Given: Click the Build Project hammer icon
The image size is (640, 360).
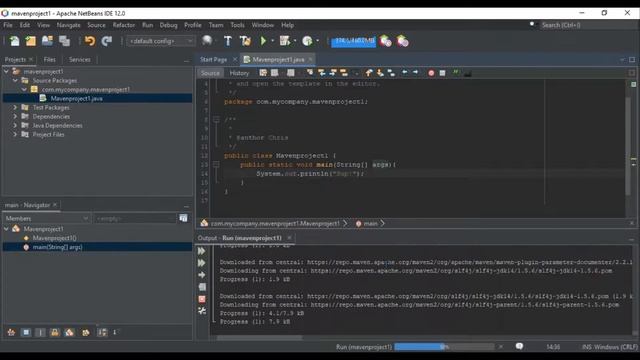Looking at the screenshot, I should pos(228,41).
